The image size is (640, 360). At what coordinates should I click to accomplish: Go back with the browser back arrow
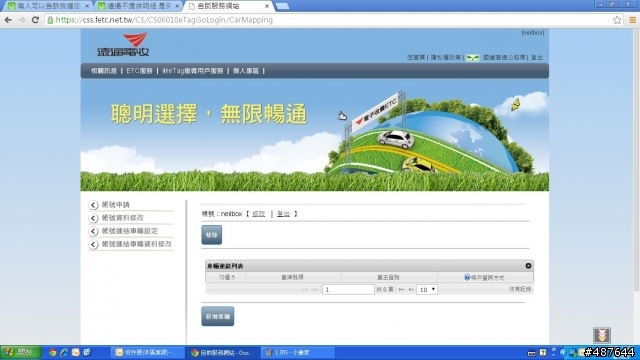(x=8, y=20)
